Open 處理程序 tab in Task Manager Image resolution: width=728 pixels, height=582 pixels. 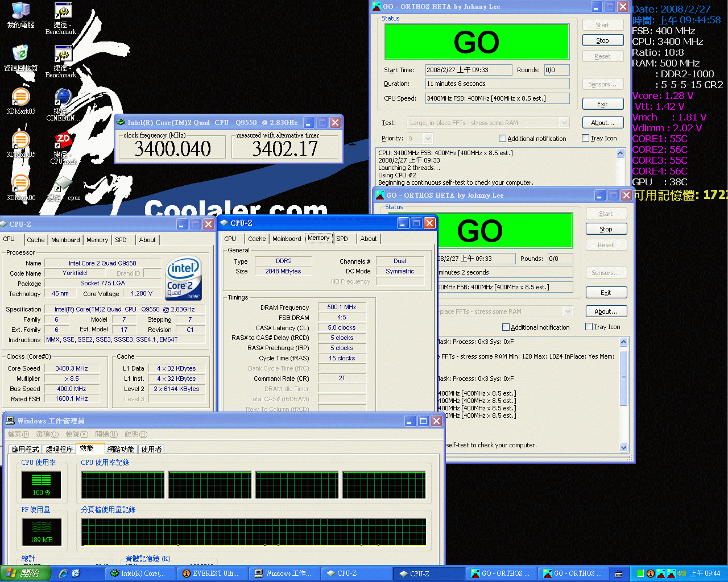pos(59,449)
